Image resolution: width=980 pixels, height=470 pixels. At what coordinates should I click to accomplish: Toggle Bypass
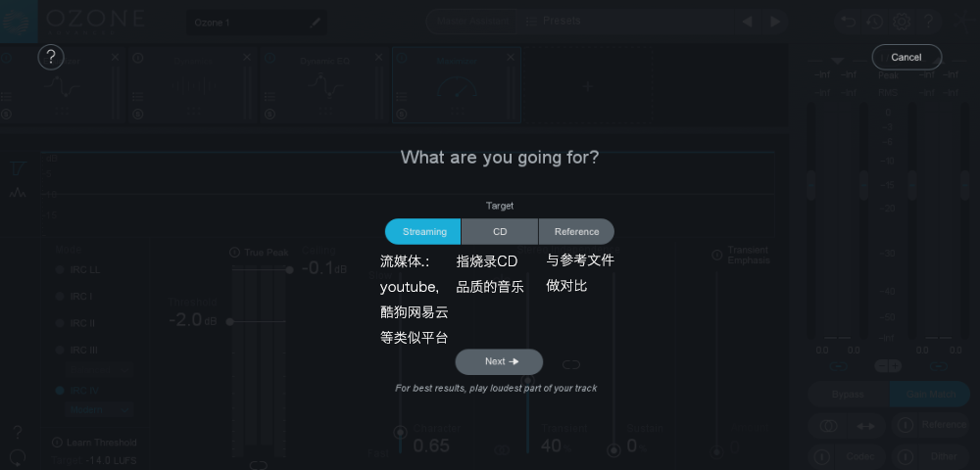(x=848, y=394)
